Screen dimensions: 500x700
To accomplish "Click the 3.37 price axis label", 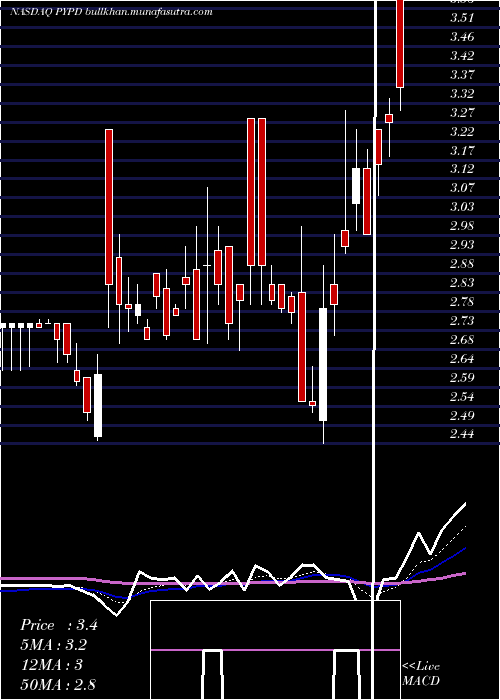I will [461, 75].
